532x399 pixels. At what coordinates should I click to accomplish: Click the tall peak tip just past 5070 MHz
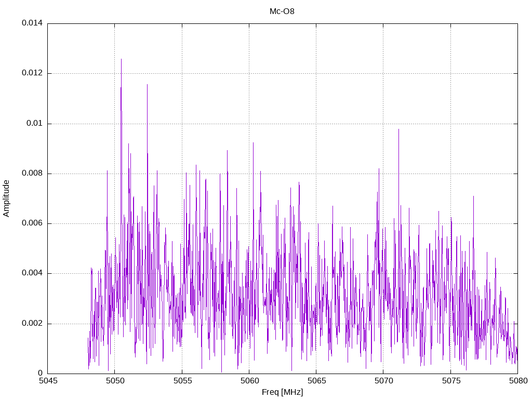click(x=398, y=129)
